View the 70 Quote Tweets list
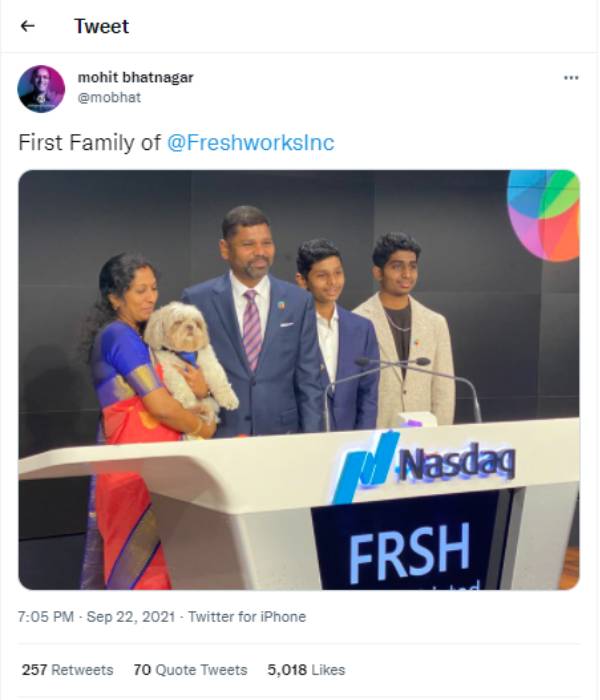 click(190, 670)
